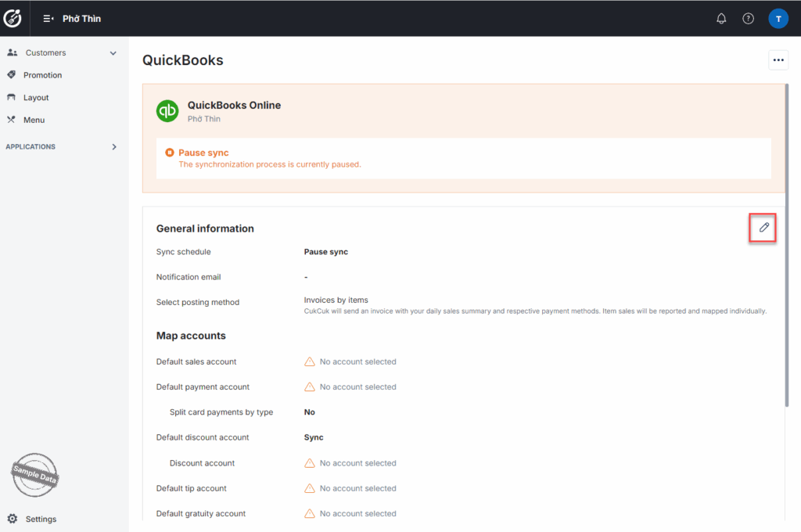Open the user profile avatar T
Viewport: 801px width, 532px height.
point(778,19)
